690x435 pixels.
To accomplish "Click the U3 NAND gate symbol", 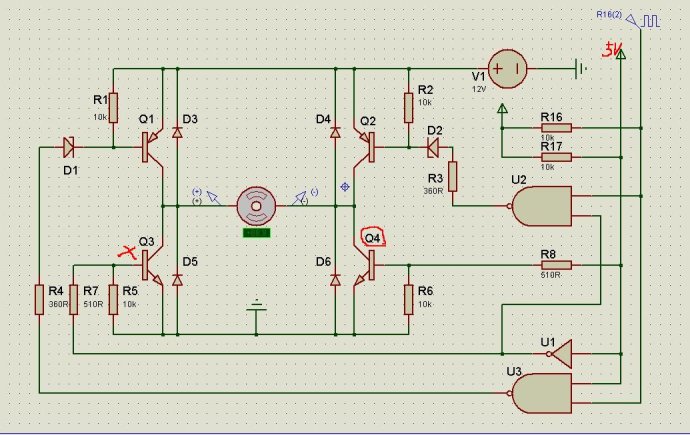I will 543,393.
